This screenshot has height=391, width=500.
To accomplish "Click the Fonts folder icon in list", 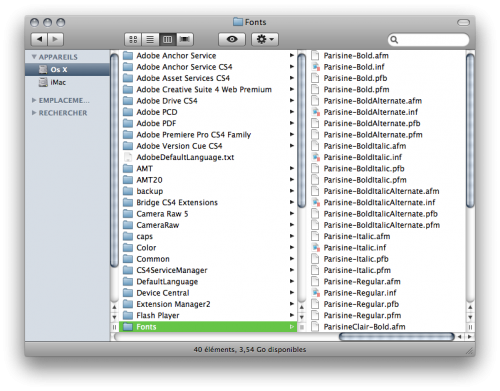I will tap(128, 327).
